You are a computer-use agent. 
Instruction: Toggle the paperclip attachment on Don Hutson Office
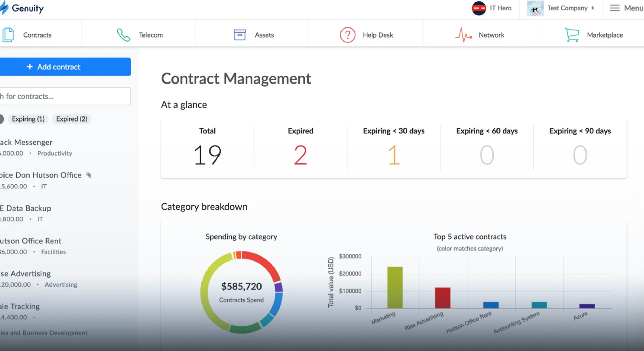[88, 174]
